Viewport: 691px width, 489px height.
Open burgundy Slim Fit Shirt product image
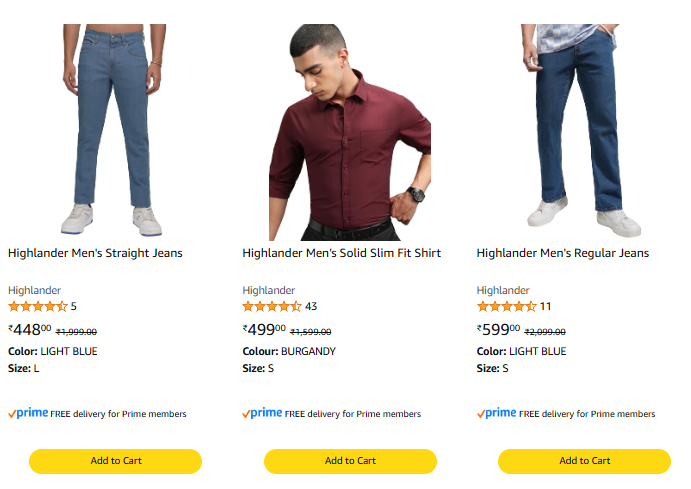(350, 130)
